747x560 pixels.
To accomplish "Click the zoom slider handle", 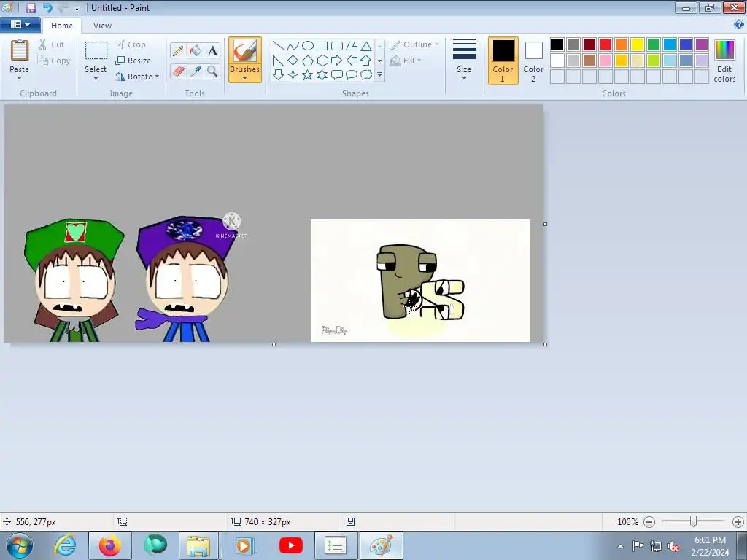I will 694,521.
